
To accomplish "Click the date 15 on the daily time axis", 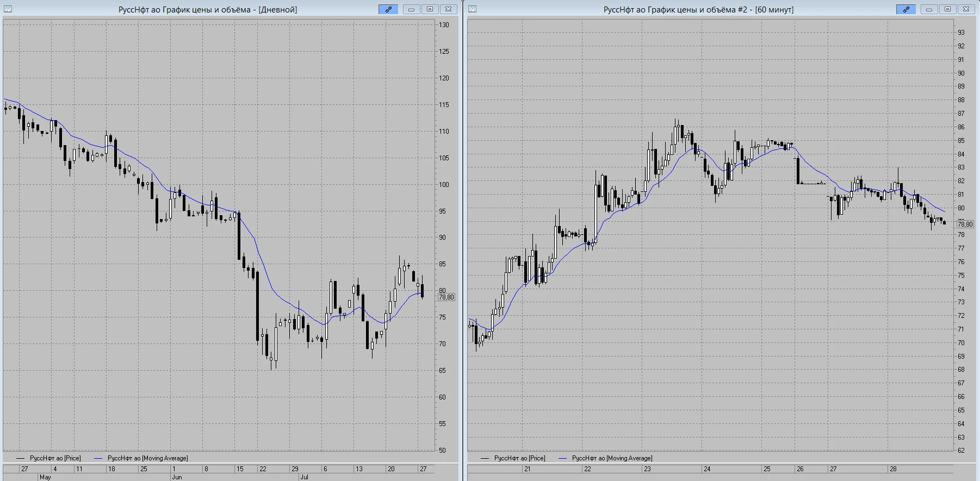I will tap(240, 468).
